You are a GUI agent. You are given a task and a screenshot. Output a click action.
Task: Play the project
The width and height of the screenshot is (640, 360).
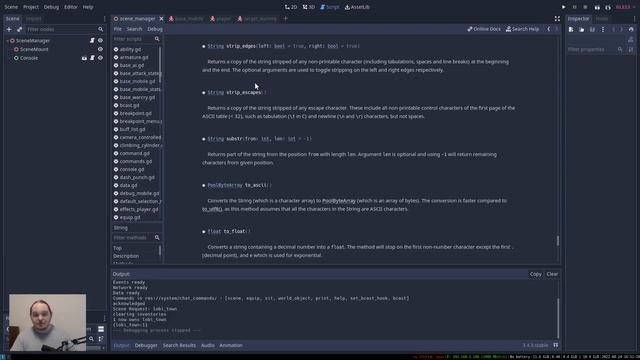click(x=564, y=7)
